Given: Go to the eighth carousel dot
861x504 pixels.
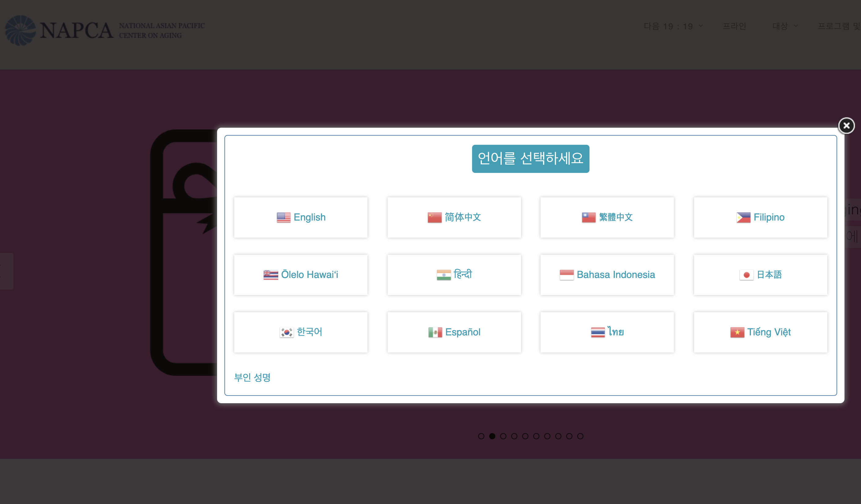Looking at the screenshot, I should pos(558,436).
